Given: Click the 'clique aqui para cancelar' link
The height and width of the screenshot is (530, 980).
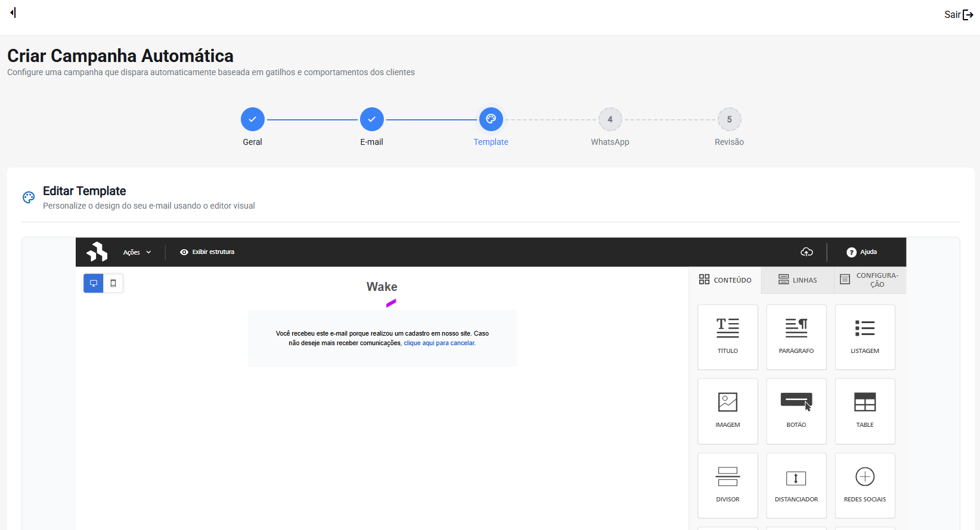Looking at the screenshot, I should click(x=439, y=343).
